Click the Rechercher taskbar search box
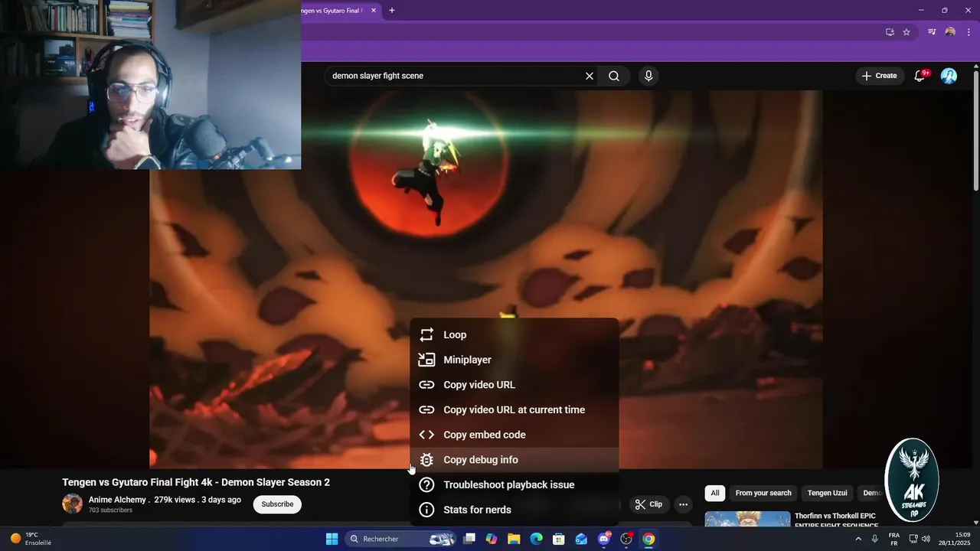The width and height of the screenshot is (980, 551). [402, 539]
